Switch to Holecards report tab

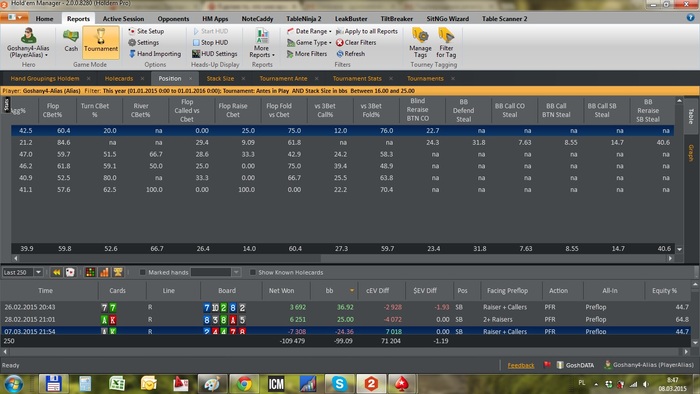(119, 79)
